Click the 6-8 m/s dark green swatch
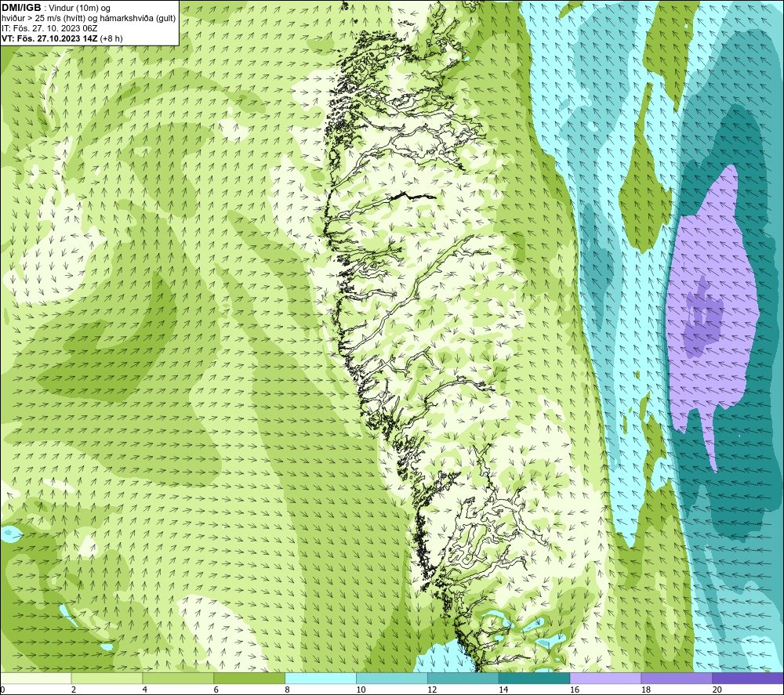The image size is (784, 695). coord(249,679)
